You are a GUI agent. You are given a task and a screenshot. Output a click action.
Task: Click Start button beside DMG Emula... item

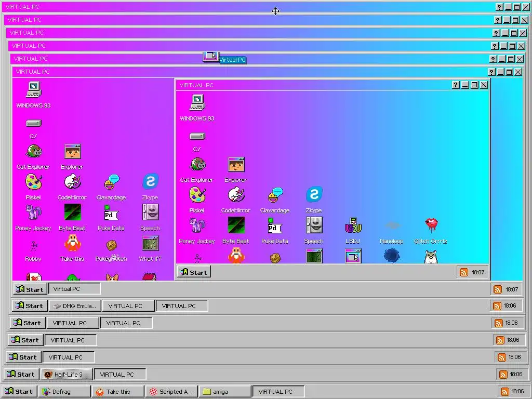point(29,305)
